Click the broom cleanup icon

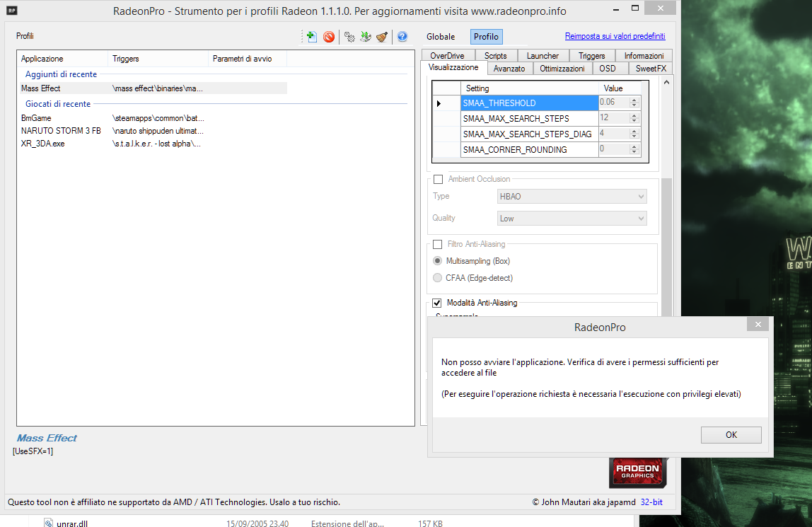pos(382,36)
